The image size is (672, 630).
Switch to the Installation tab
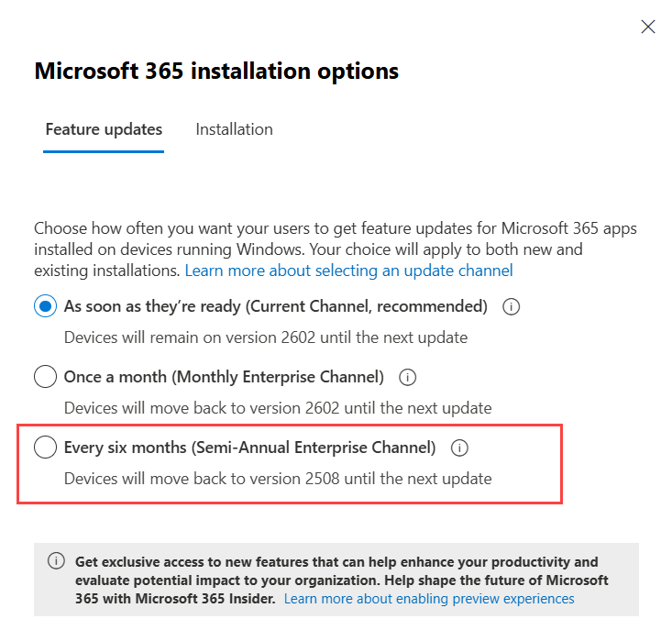tap(234, 129)
